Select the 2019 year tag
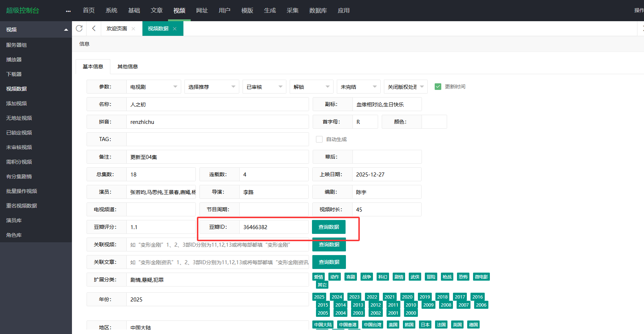This screenshot has height=334, width=644. click(x=425, y=297)
